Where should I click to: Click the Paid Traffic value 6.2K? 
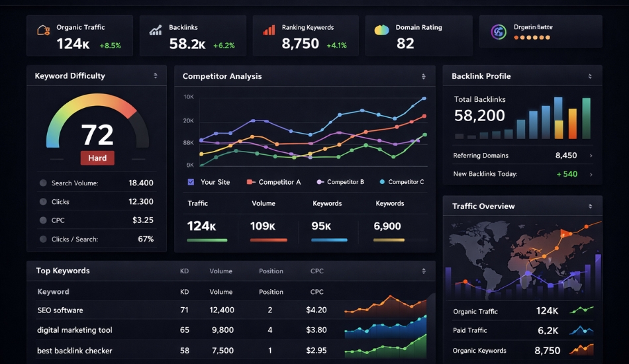[x=548, y=330]
